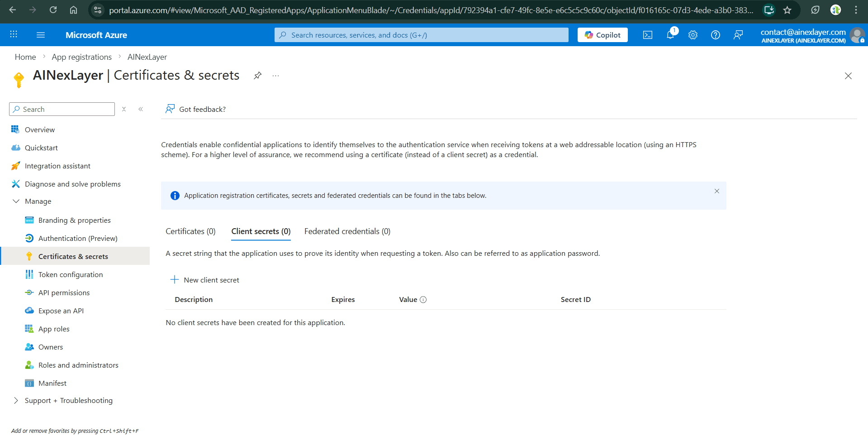Open the Azure portal hamburger menu

point(41,35)
